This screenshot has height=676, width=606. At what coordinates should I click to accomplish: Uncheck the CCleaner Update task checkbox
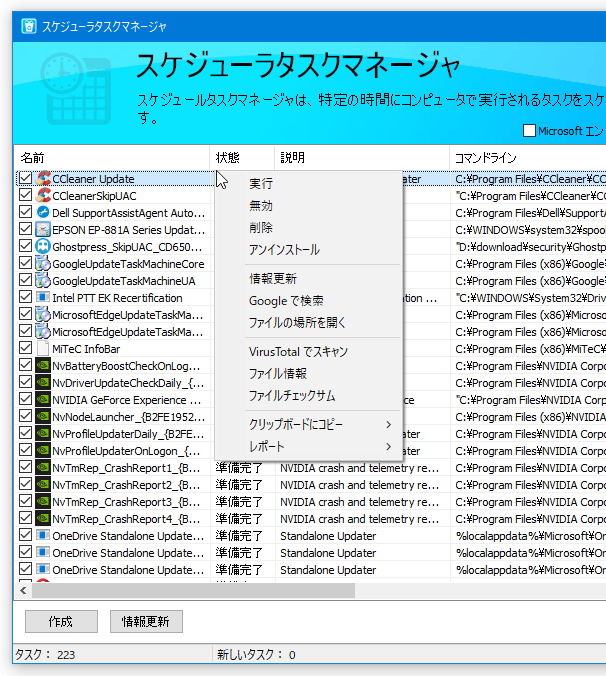pos(25,178)
